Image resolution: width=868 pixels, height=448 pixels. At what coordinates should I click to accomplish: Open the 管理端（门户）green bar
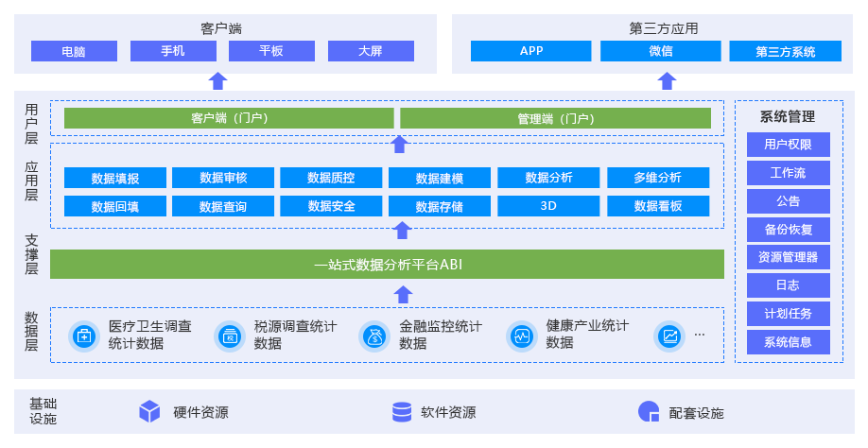(555, 118)
